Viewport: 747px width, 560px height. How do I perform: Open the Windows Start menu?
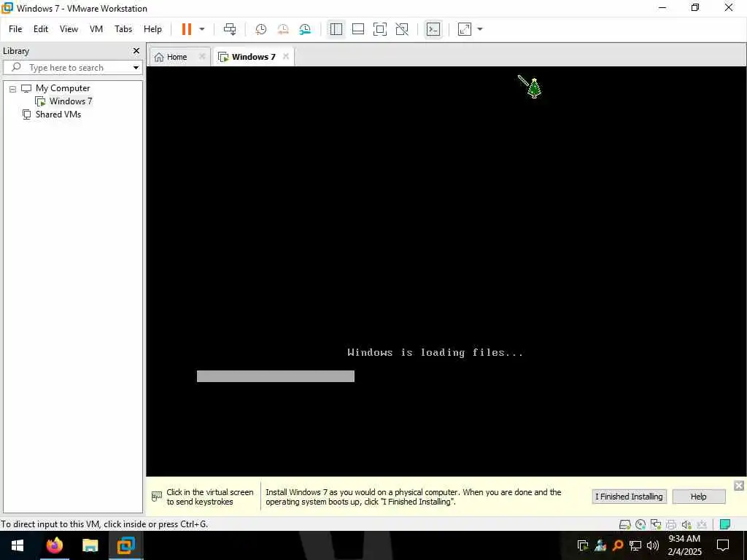(18, 545)
